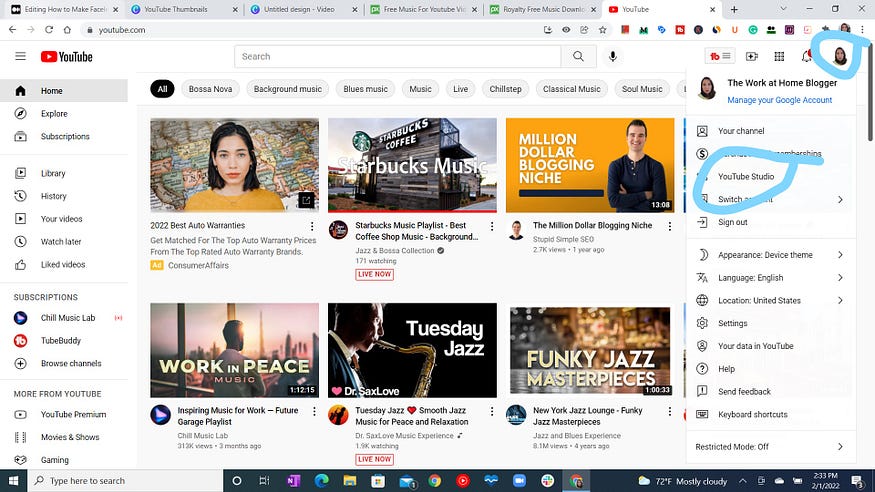Open the YouTube apps grid icon
Screen dimensions: 875x492
(779, 56)
